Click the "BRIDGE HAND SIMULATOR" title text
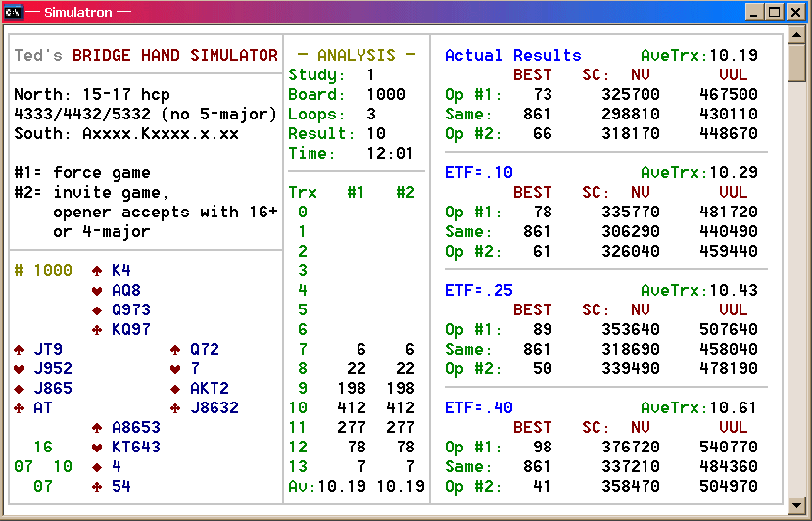812x521 pixels. (175, 56)
